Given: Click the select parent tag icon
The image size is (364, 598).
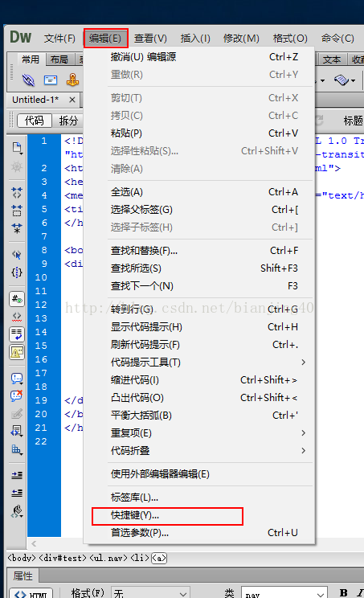Looking at the screenshot, I should pos(17,254).
